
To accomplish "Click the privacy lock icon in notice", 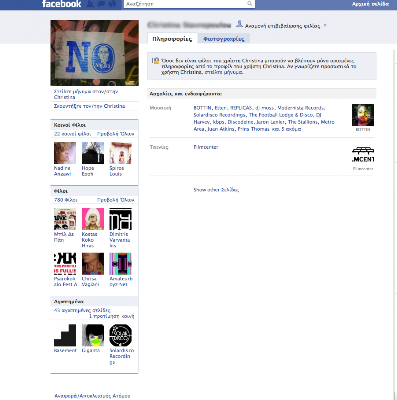I will coord(155,61).
